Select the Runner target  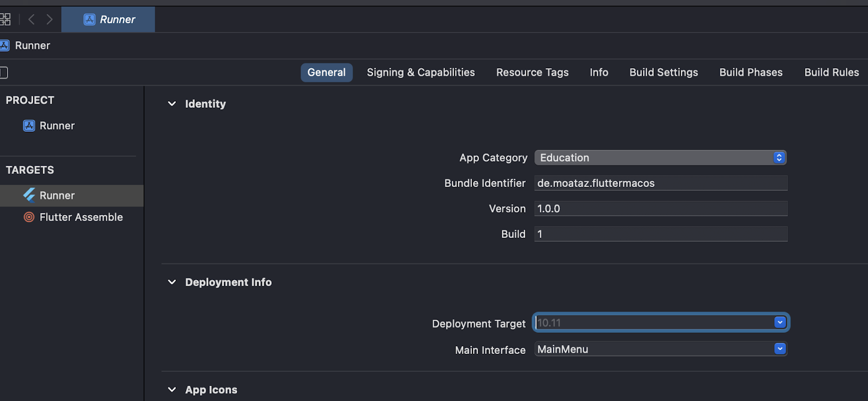72,196
